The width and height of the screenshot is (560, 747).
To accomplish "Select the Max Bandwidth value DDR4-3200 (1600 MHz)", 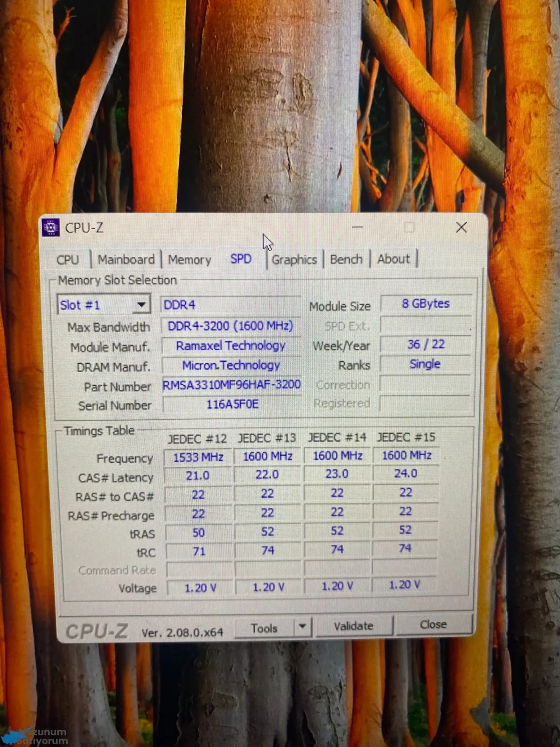I will point(231,325).
